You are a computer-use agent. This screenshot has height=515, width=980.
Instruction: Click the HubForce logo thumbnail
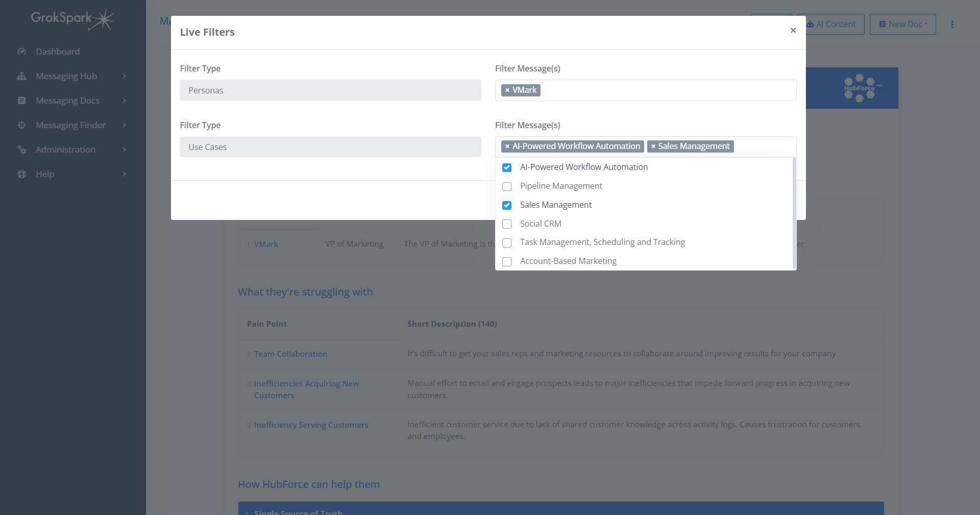click(x=863, y=88)
